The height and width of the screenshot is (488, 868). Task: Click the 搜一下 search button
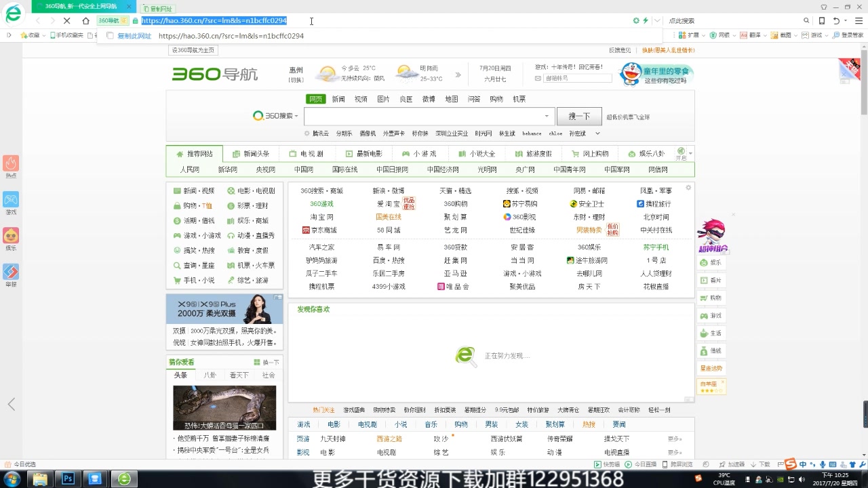(x=579, y=116)
